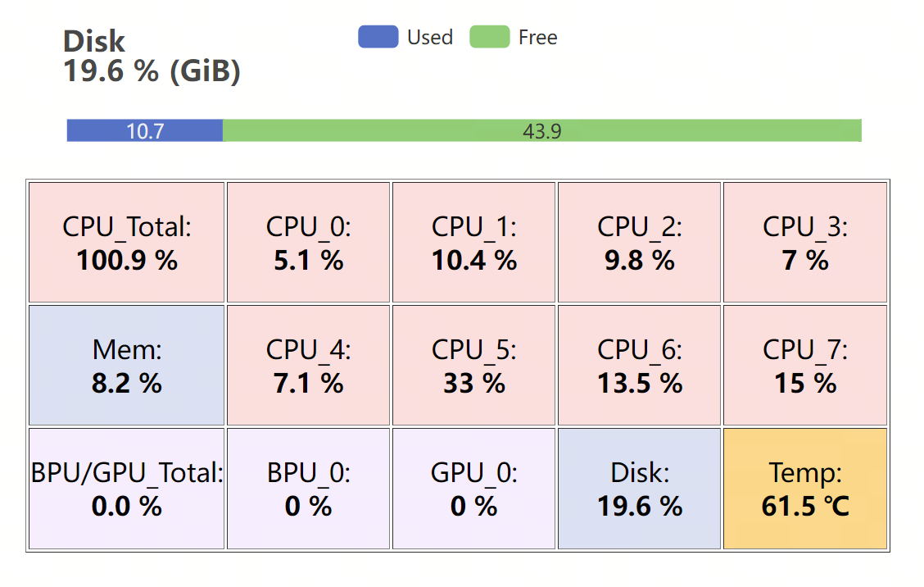The height and width of the screenshot is (587, 924).
Task: Toggle the Used legend entry
Action: pos(406,37)
